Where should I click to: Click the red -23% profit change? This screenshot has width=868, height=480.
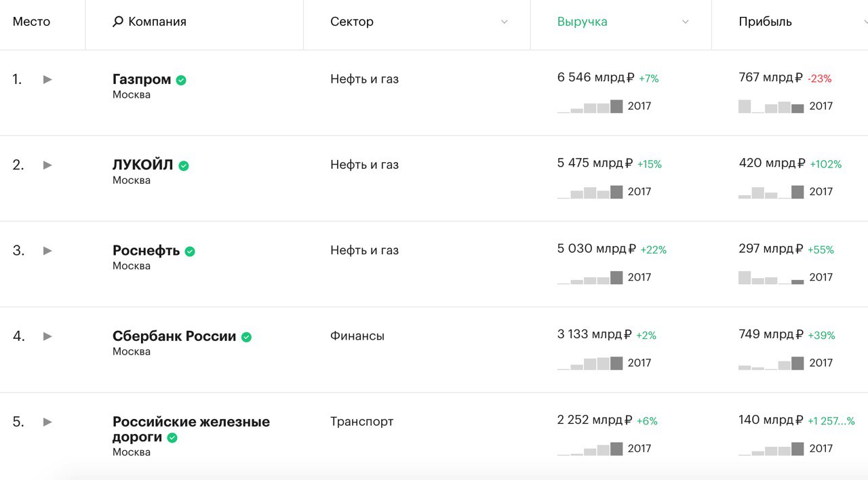tap(819, 79)
